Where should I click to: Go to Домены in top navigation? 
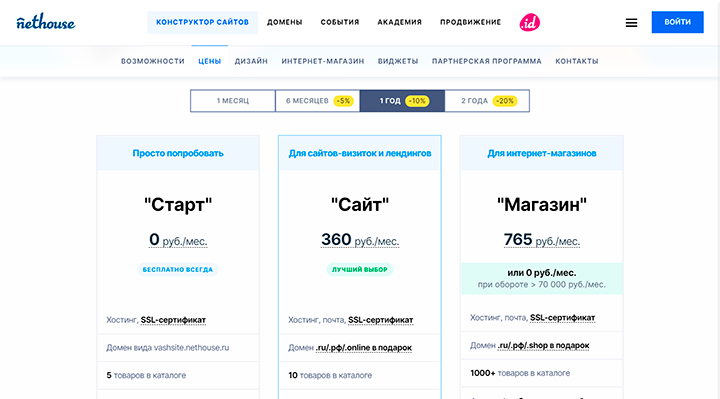pyautogui.click(x=285, y=22)
